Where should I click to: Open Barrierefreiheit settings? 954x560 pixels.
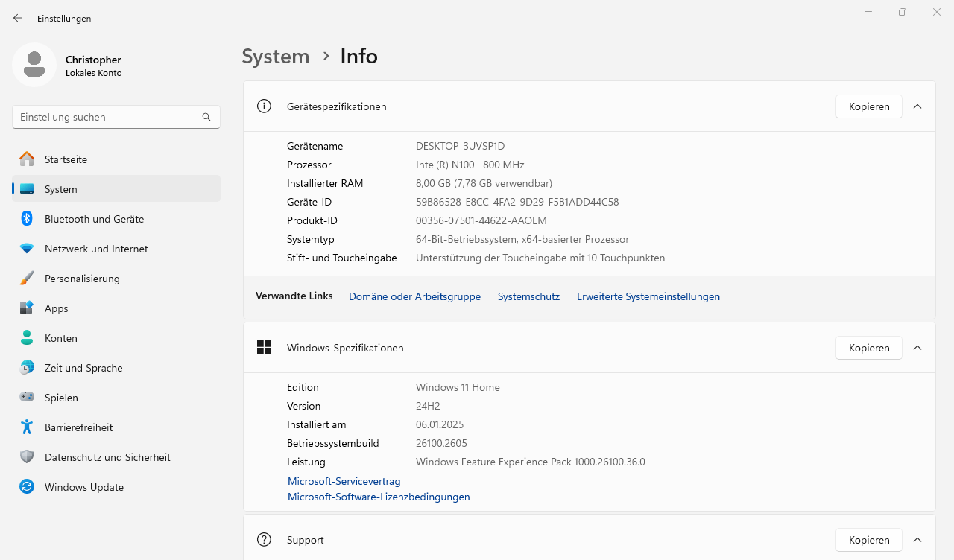pos(116,427)
